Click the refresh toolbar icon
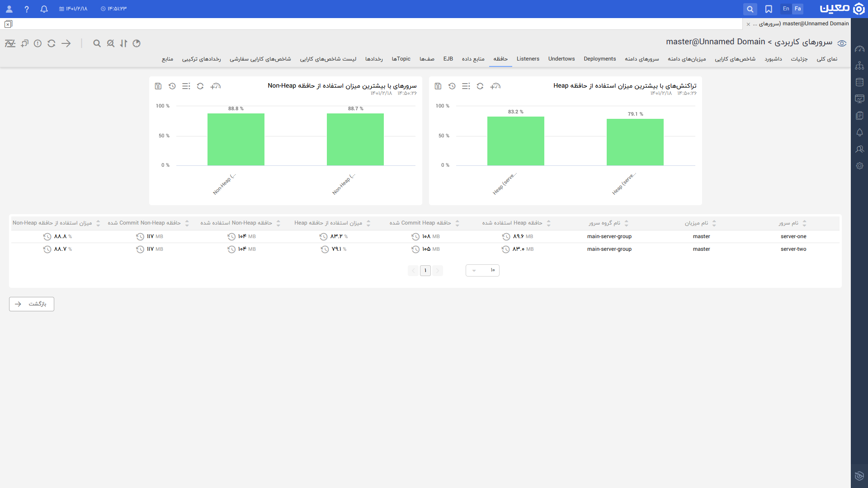 coord(52,43)
